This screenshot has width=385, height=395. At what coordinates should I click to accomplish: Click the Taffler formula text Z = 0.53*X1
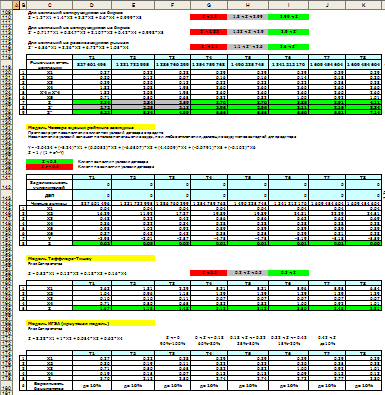77,274
